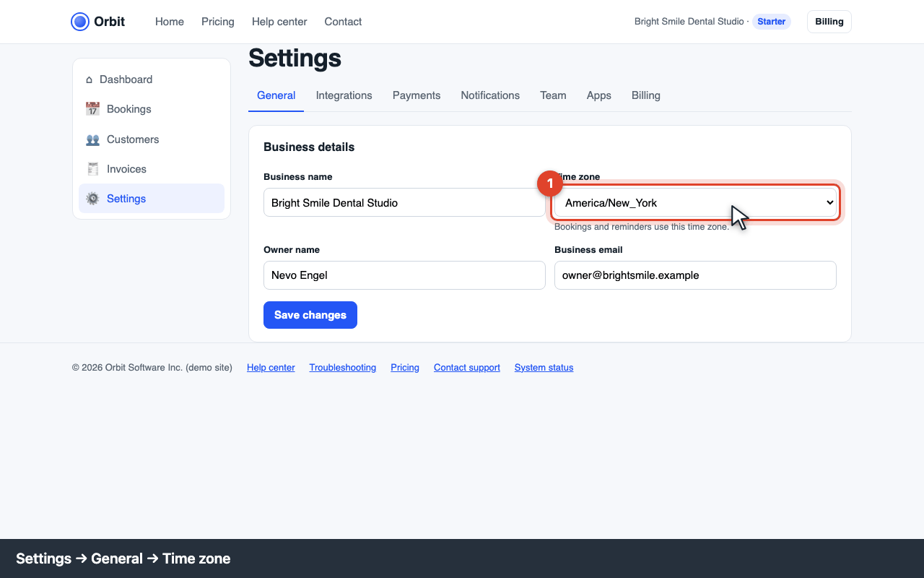Click the Orbit logo icon

click(80, 22)
